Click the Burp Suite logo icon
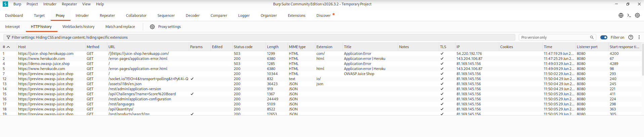The width and height of the screenshot is (644, 137). pyautogui.click(x=5, y=4)
